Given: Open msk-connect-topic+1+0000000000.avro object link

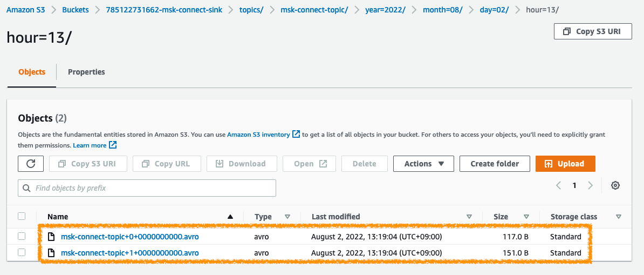Looking at the screenshot, I should tap(130, 253).
